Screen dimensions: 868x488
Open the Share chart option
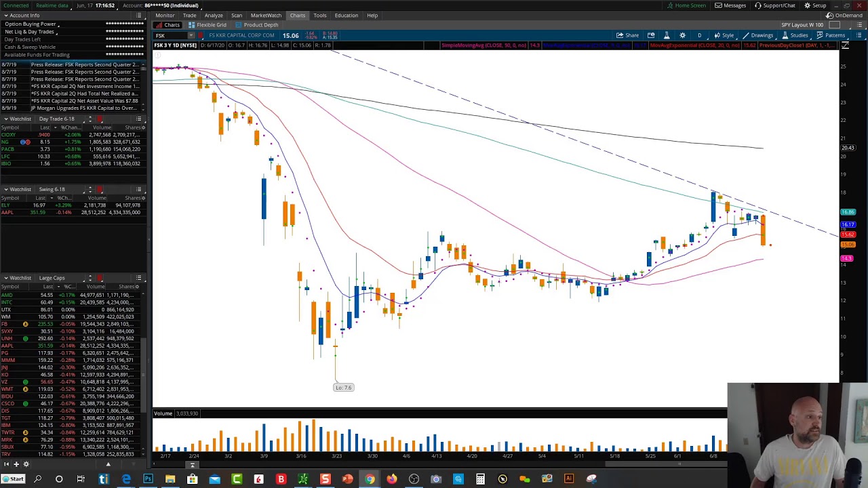(x=627, y=35)
